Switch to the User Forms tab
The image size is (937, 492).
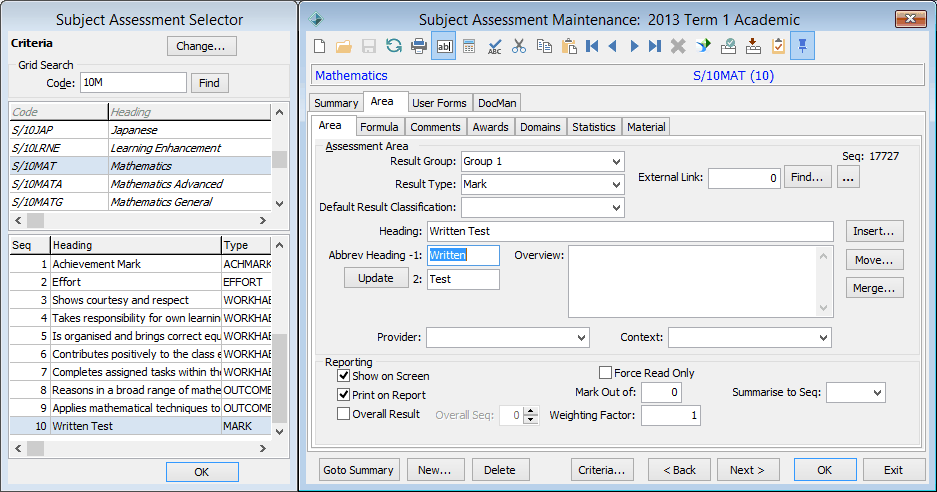[439, 103]
